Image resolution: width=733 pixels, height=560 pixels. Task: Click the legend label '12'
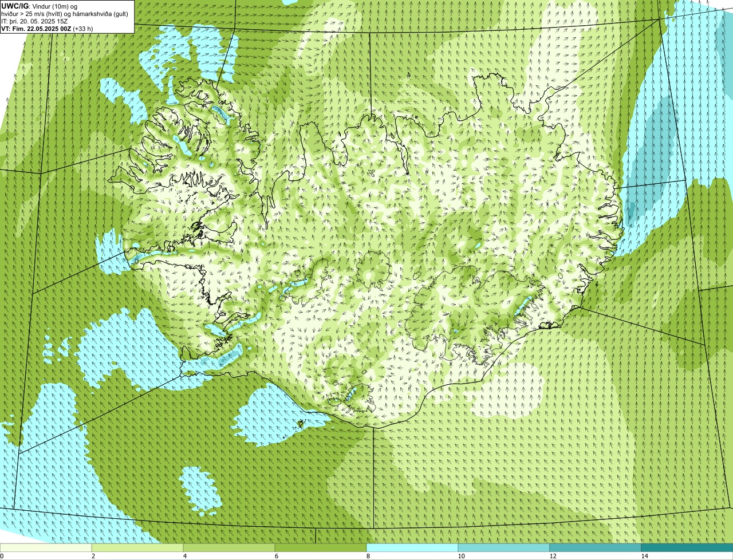(553, 556)
